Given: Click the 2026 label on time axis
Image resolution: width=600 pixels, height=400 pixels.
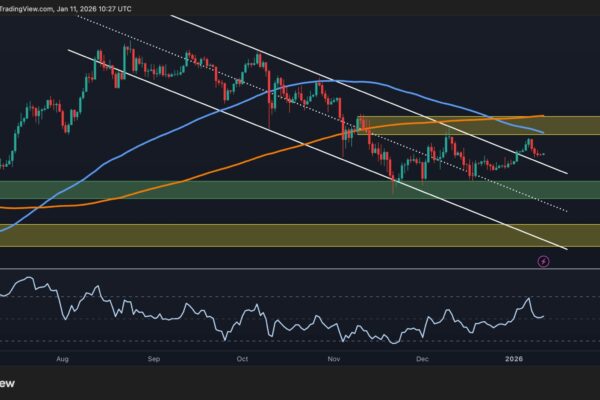Looking at the screenshot, I should 517,357.
